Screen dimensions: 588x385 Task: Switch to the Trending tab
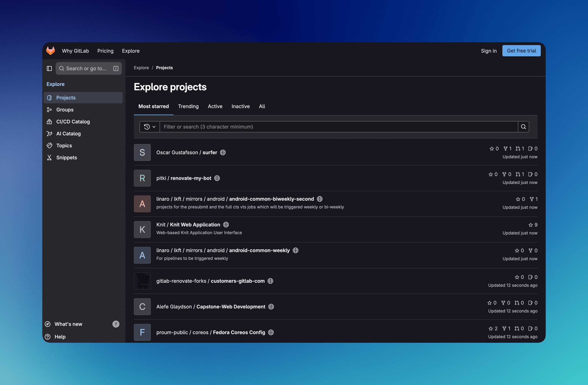tap(188, 106)
